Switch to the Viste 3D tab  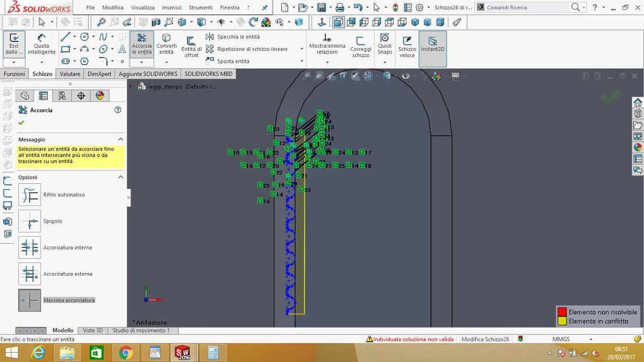click(x=93, y=331)
